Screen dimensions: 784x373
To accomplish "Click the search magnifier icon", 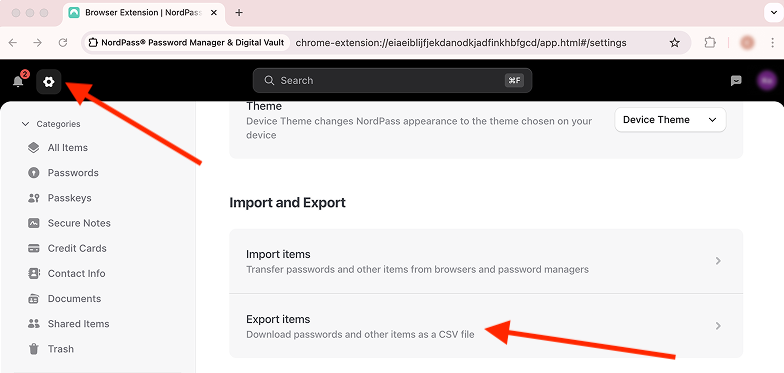I will [x=269, y=80].
